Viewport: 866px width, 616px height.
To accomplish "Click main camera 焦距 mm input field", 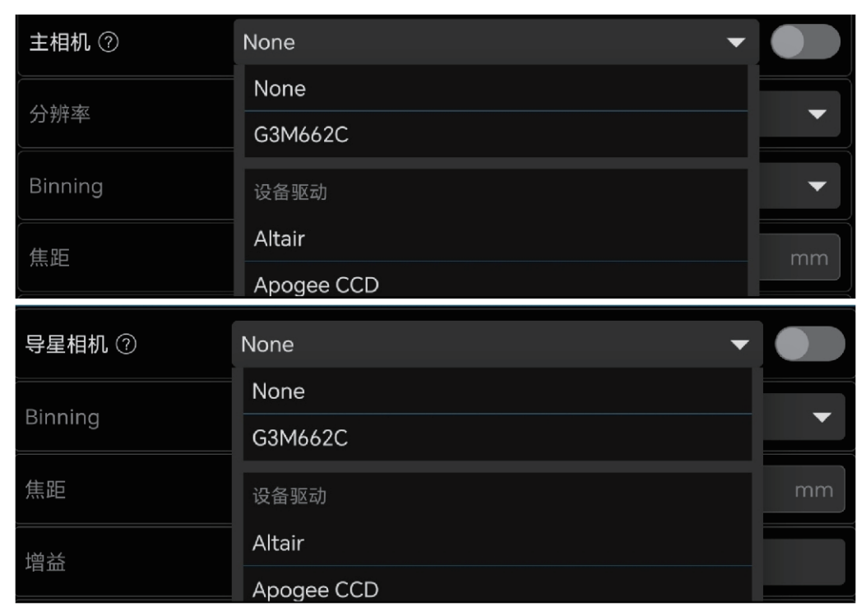I will click(x=799, y=257).
